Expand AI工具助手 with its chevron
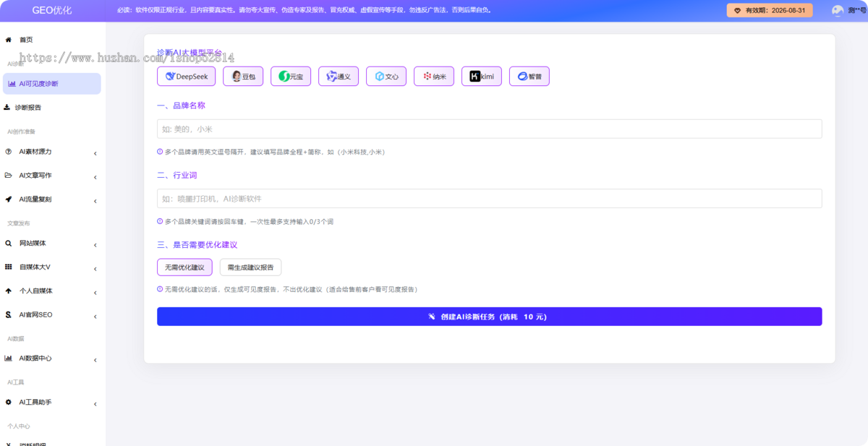 pos(95,403)
